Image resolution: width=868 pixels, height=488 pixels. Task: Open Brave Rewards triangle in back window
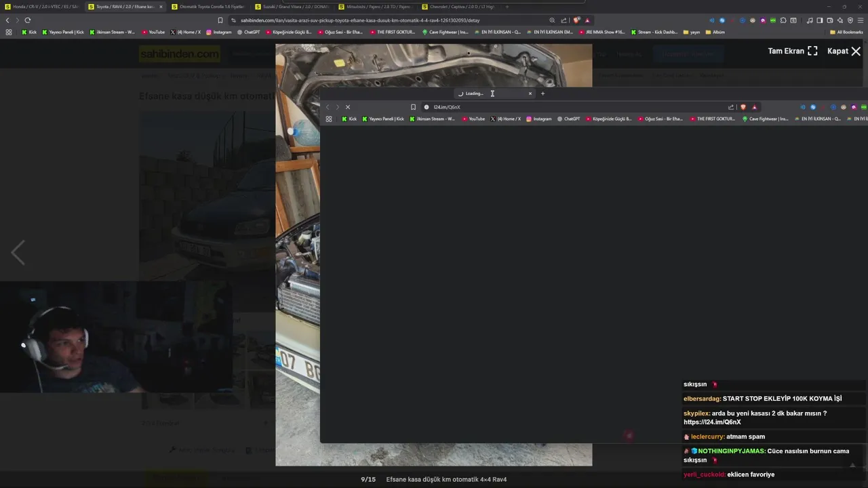click(587, 20)
